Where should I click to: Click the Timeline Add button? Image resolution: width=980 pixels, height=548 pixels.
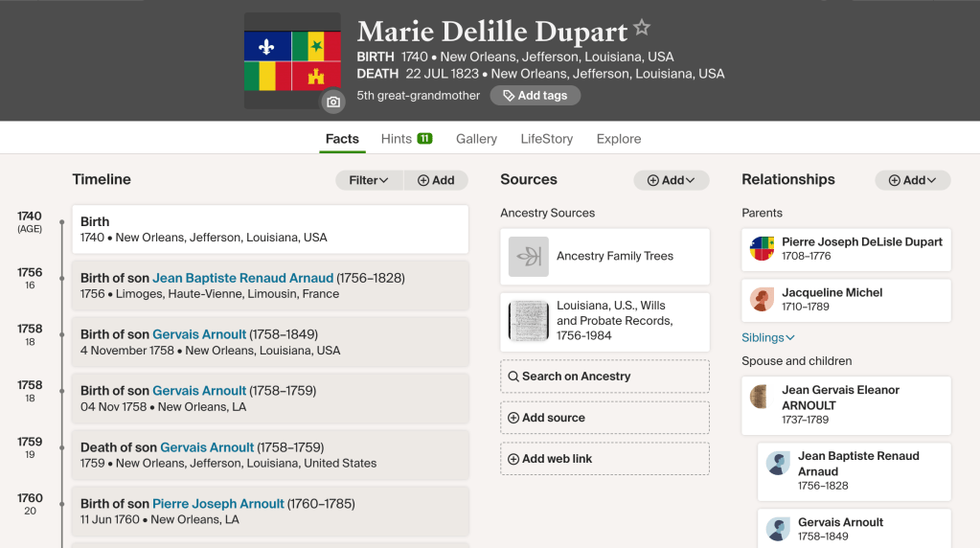pyautogui.click(x=436, y=180)
